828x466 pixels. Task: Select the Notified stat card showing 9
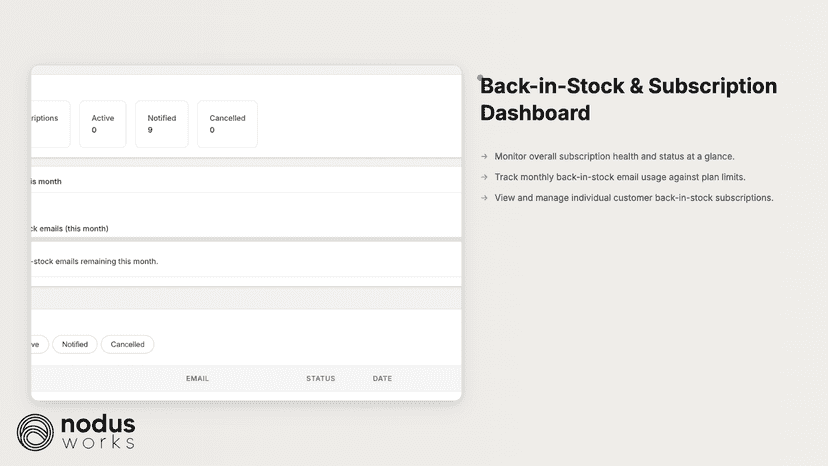click(x=162, y=124)
